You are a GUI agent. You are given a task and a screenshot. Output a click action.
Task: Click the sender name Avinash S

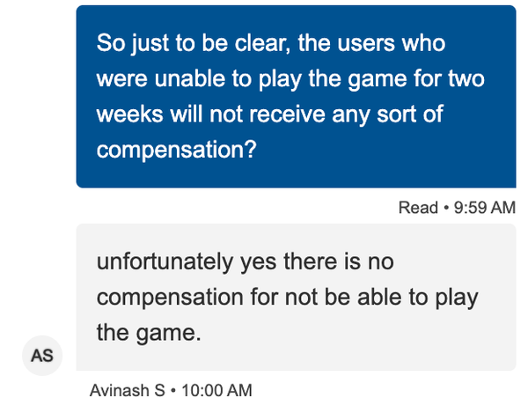pyautogui.click(x=127, y=389)
